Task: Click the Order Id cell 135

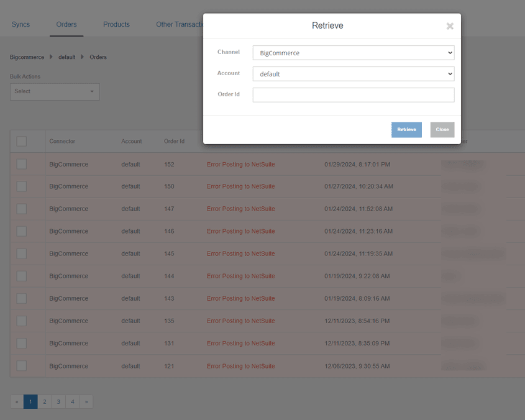Action: pyautogui.click(x=169, y=321)
